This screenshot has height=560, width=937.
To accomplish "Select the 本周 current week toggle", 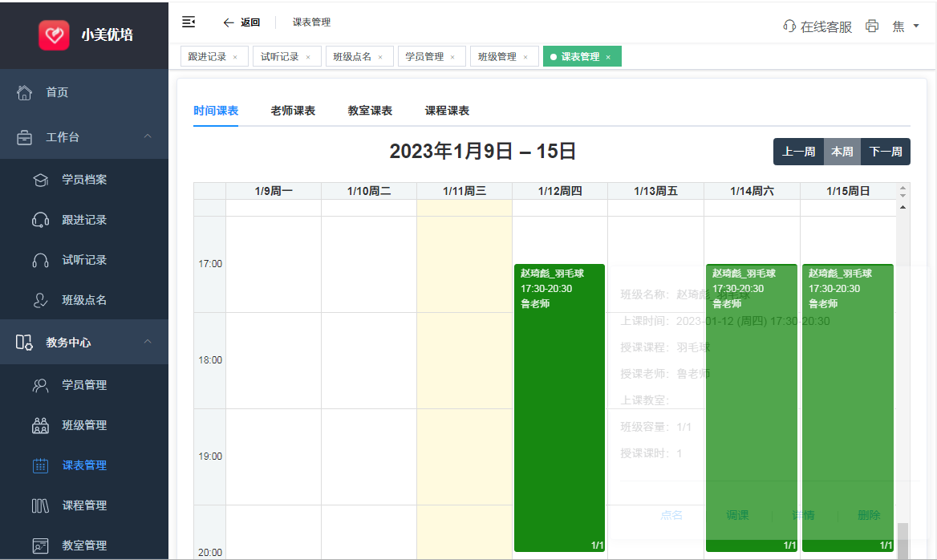I will coord(842,152).
